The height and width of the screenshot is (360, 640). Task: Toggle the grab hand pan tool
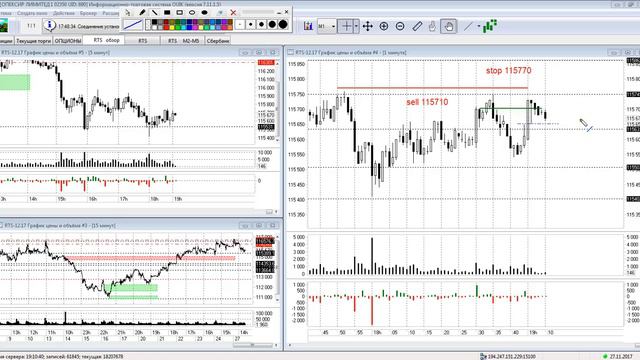pyautogui.click(x=449, y=27)
